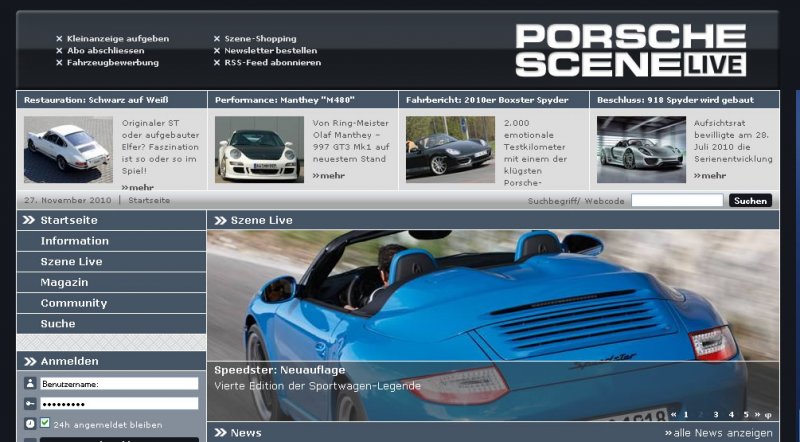This screenshot has height=442, width=800.
Task: Go to previous slide with « arrow
Action: 674,414
